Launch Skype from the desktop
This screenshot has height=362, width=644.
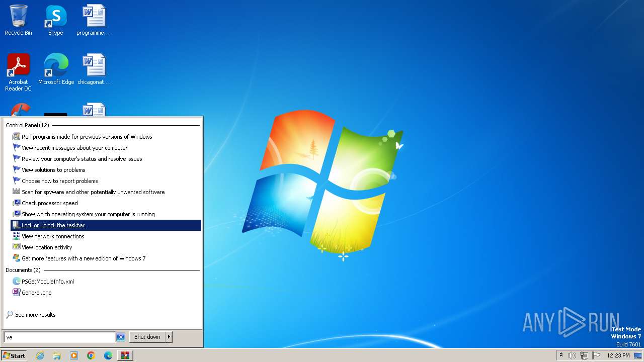point(56,20)
